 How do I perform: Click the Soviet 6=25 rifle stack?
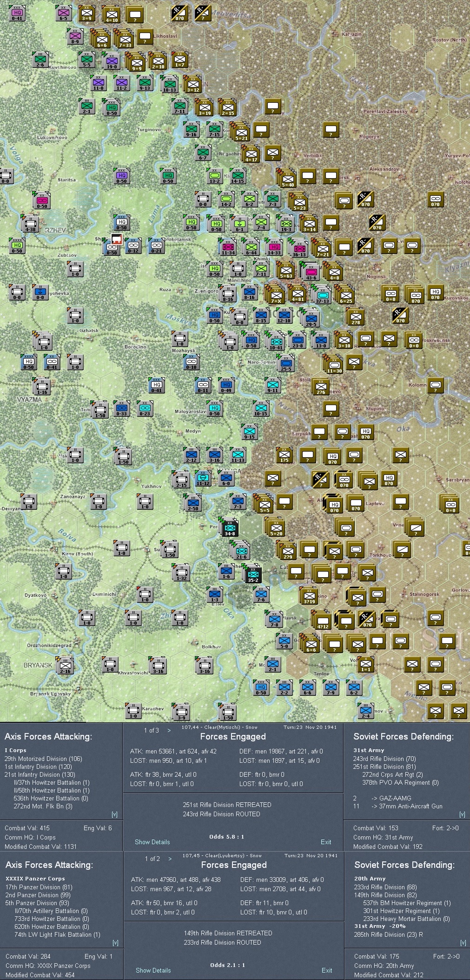coord(344,295)
